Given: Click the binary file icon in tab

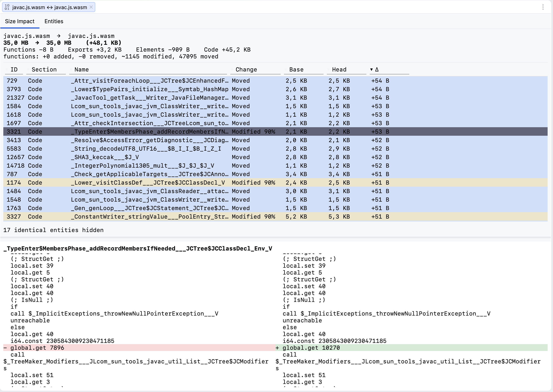Looking at the screenshot, I should click(x=7, y=7).
